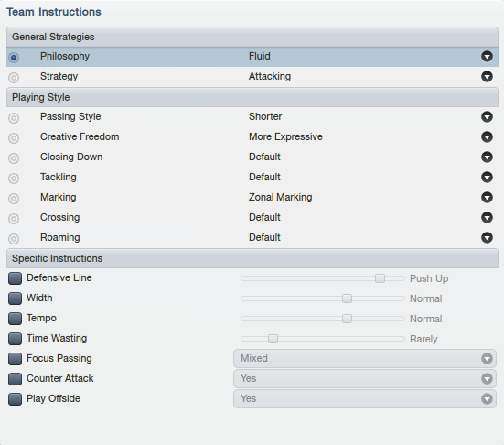Click the Marking row arrow icon
The image size is (504, 445).
click(487, 197)
